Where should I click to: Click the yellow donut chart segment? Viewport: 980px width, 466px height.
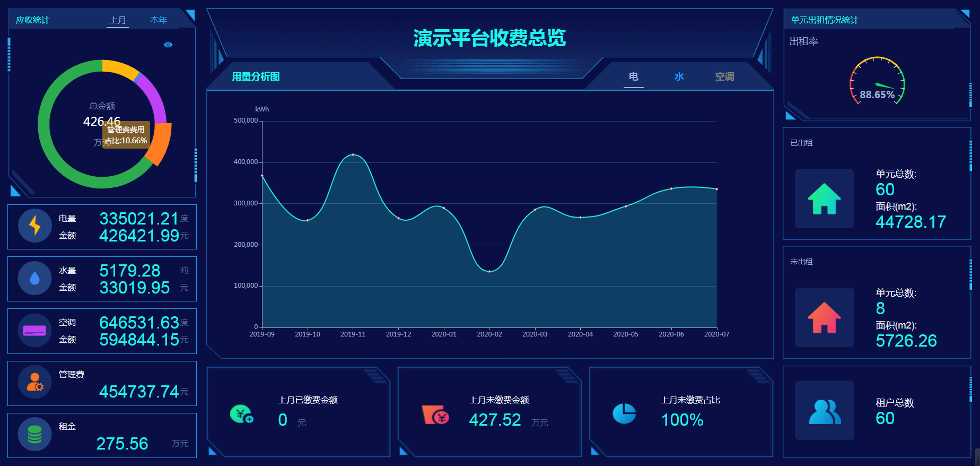pos(121,68)
